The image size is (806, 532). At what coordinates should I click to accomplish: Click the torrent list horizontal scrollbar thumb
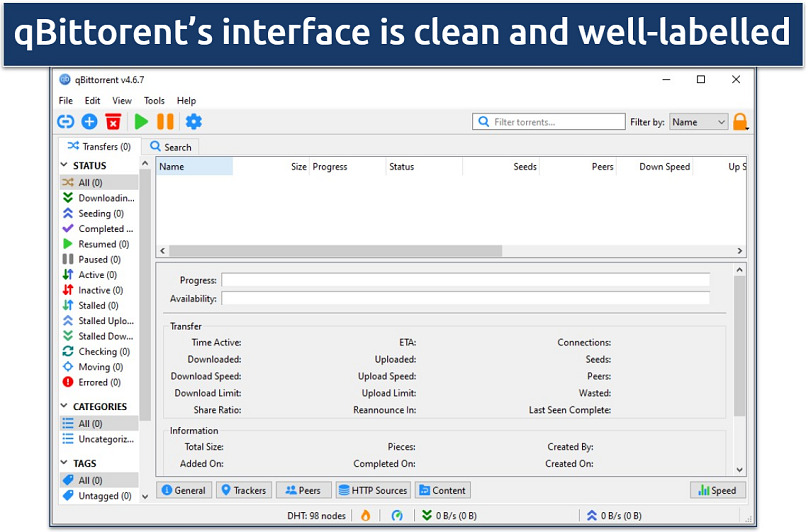click(336, 251)
